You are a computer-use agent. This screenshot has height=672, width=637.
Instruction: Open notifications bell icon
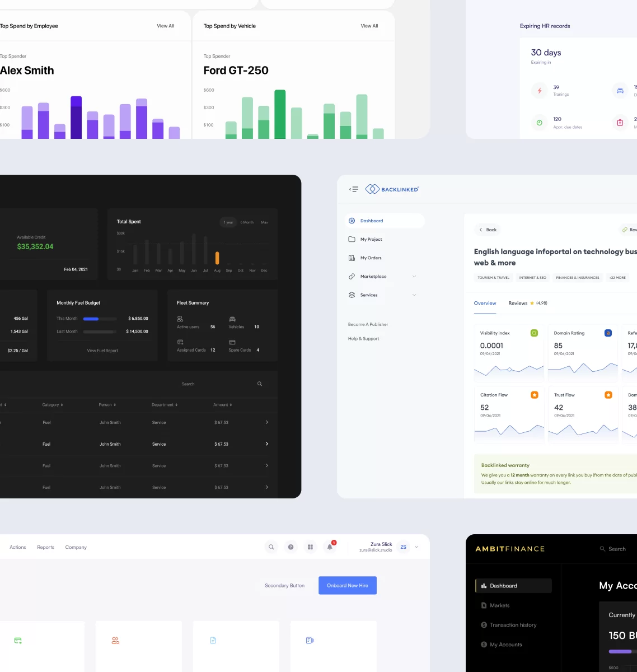(330, 547)
